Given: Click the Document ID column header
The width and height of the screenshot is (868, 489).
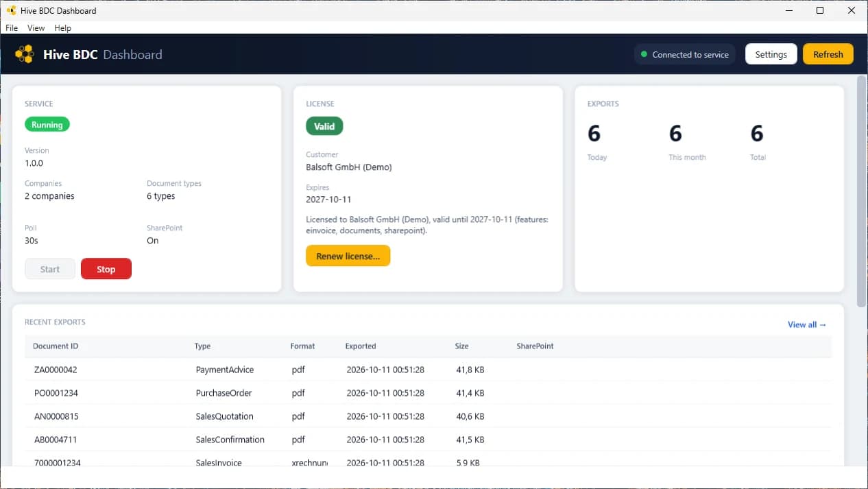Looking at the screenshot, I should pyautogui.click(x=56, y=346).
